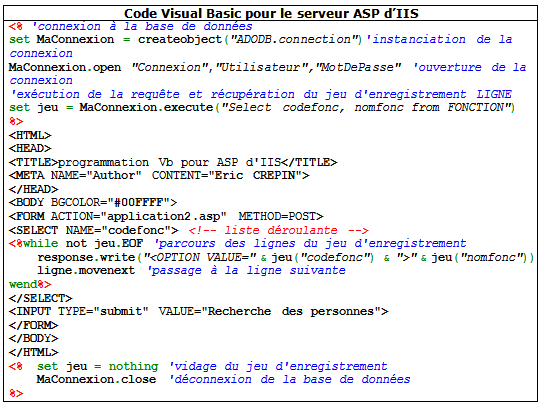Click the opening <HTML> tag line

30,135
